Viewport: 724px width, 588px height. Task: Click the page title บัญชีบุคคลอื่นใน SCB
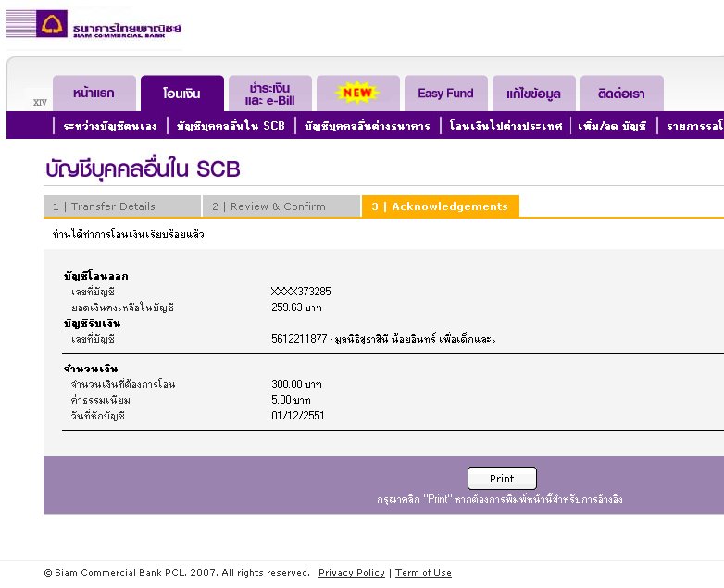click(x=143, y=169)
